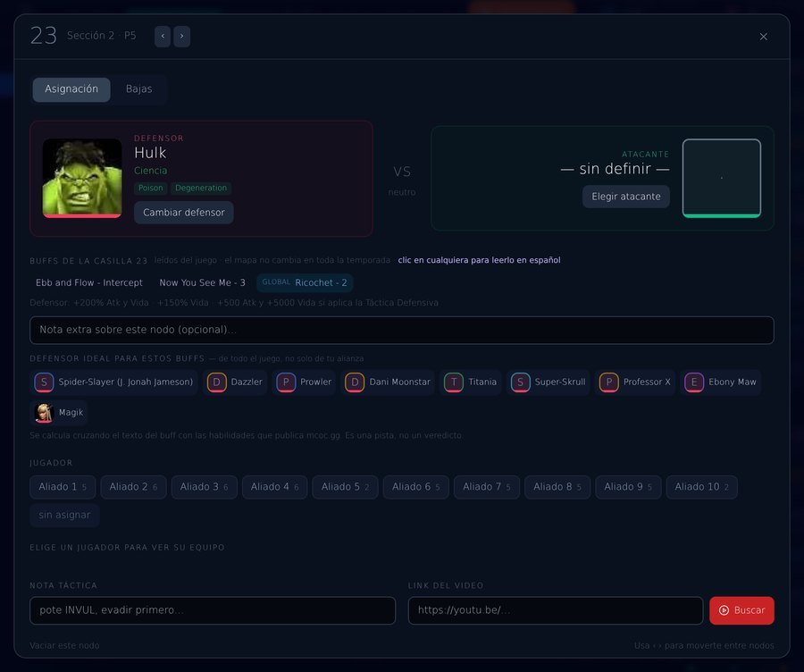The width and height of the screenshot is (804, 672).
Task: Assign node to Aliado 3
Action: 204,487
